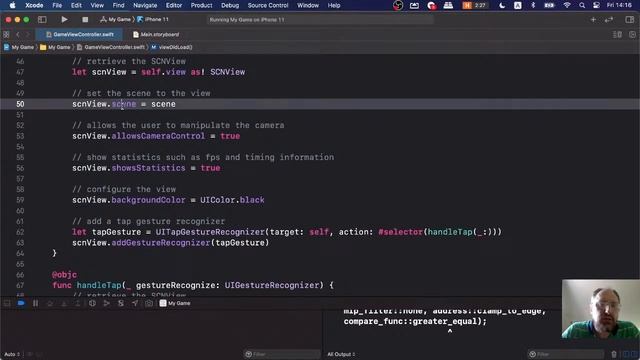Toggle the Navigator sidebar panel
Screen dimensions: 640x360
(x=42, y=19)
